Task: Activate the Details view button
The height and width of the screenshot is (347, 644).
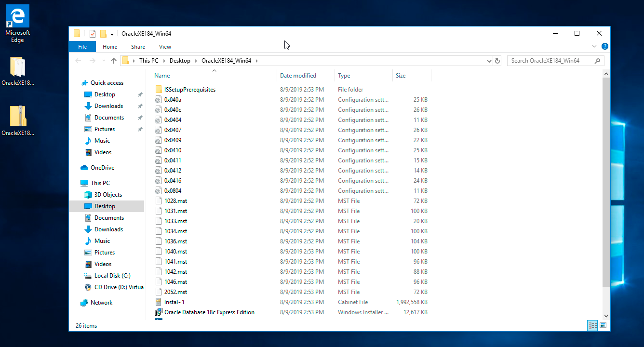Action: [592, 325]
